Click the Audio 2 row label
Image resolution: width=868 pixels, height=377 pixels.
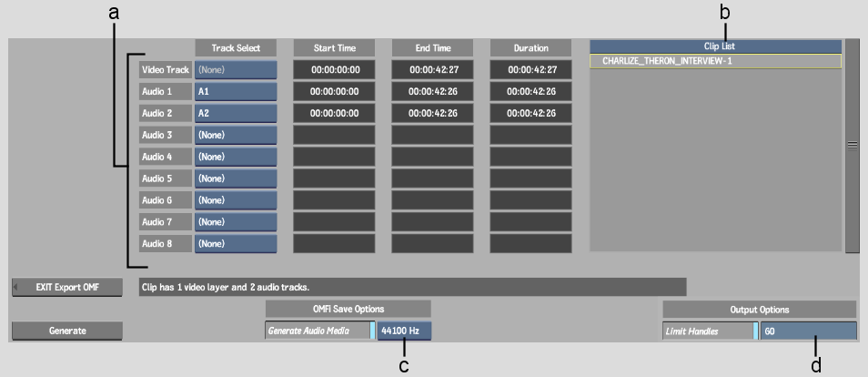coord(166,113)
